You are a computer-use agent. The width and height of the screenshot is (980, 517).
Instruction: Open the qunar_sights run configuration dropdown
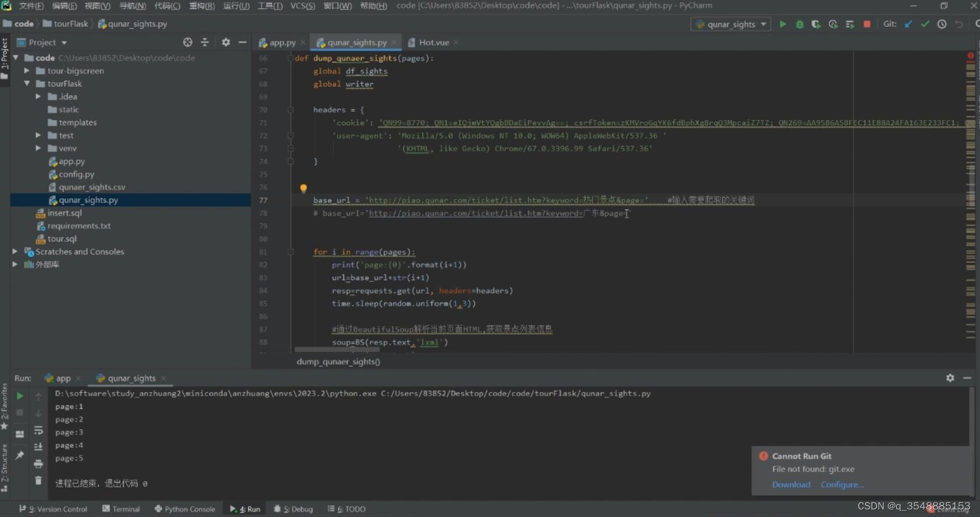pos(731,24)
